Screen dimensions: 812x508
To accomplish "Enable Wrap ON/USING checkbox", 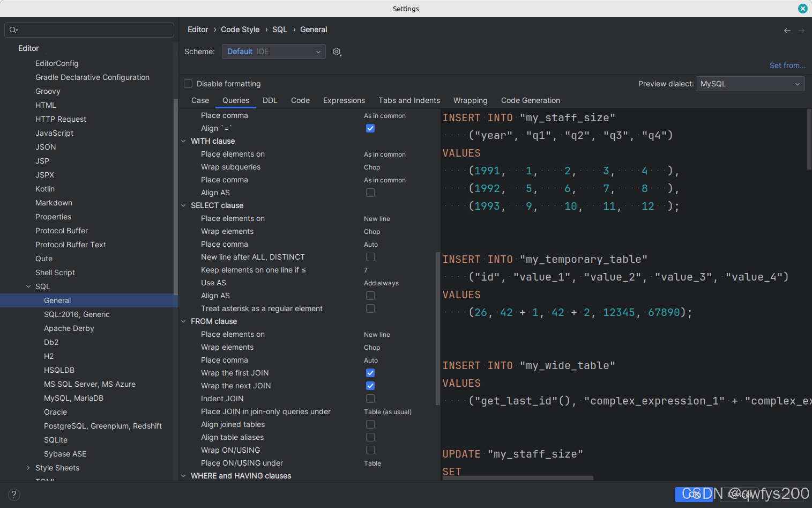I will [370, 450].
